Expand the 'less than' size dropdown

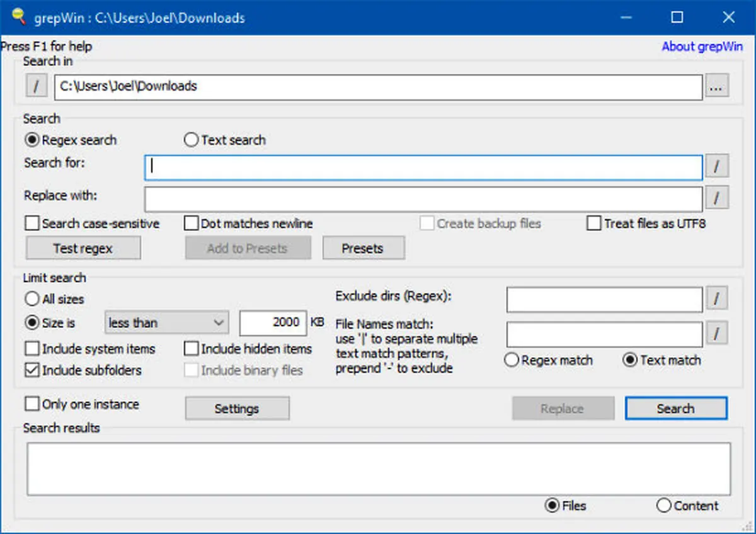pyautogui.click(x=166, y=323)
